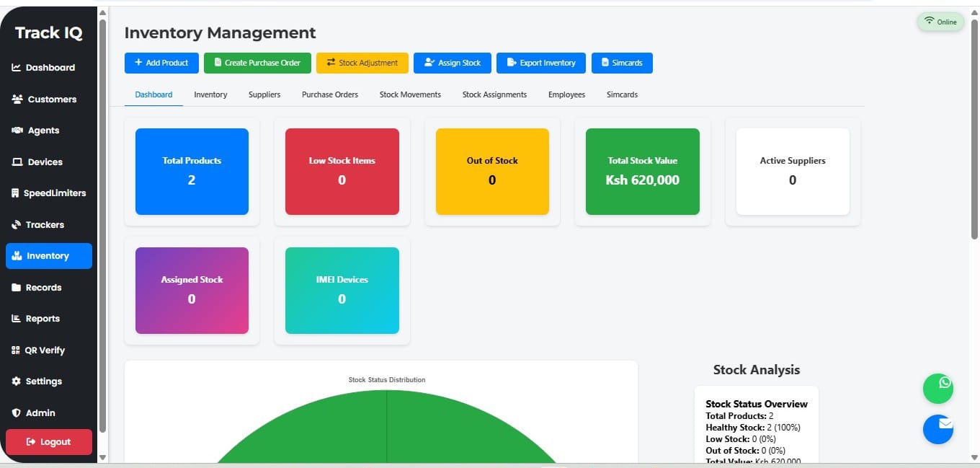The width and height of the screenshot is (980, 468).
Task: Open Devices from the sidebar
Action: click(x=17, y=162)
